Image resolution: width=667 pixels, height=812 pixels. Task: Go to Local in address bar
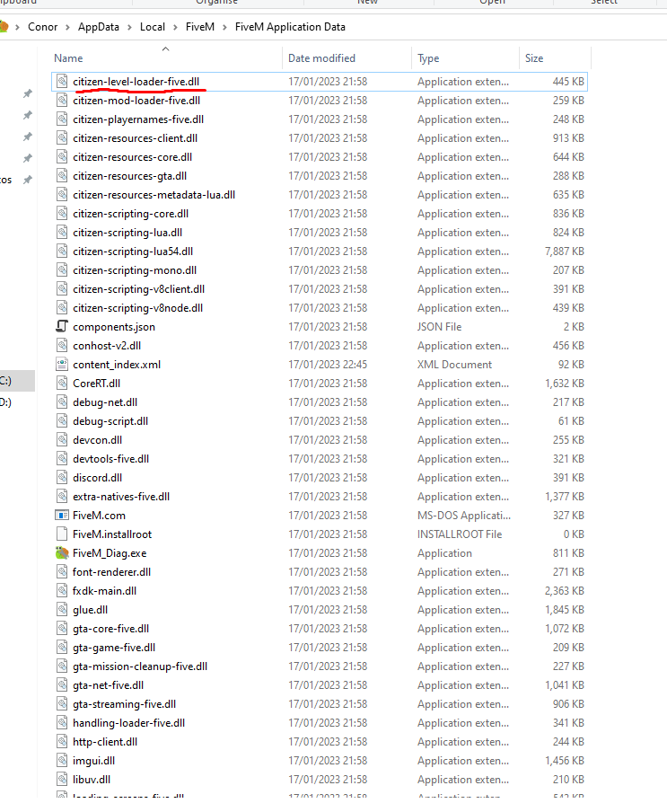tap(152, 27)
